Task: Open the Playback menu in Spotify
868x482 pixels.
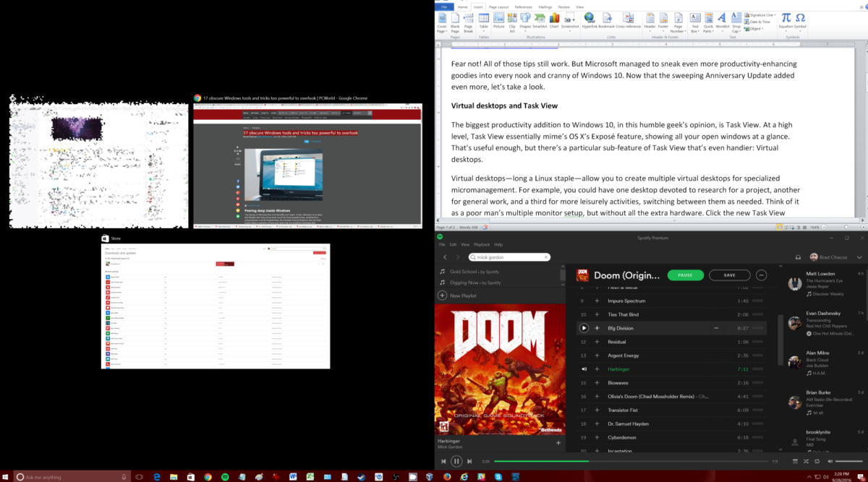Action: (483, 245)
